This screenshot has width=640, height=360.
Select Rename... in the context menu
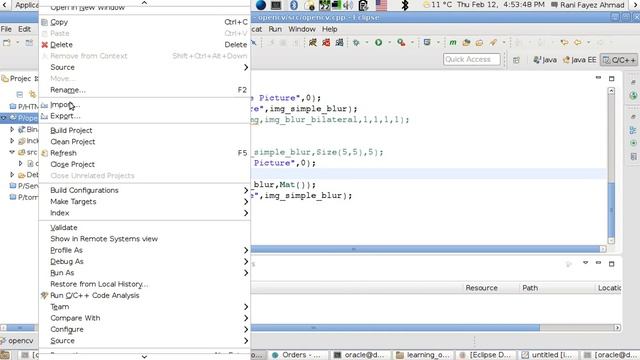(x=144, y=90)
